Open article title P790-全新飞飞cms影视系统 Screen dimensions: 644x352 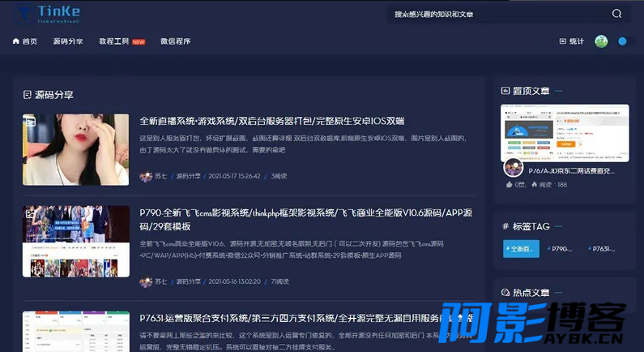pyautogui.click(x=306, y=220)
